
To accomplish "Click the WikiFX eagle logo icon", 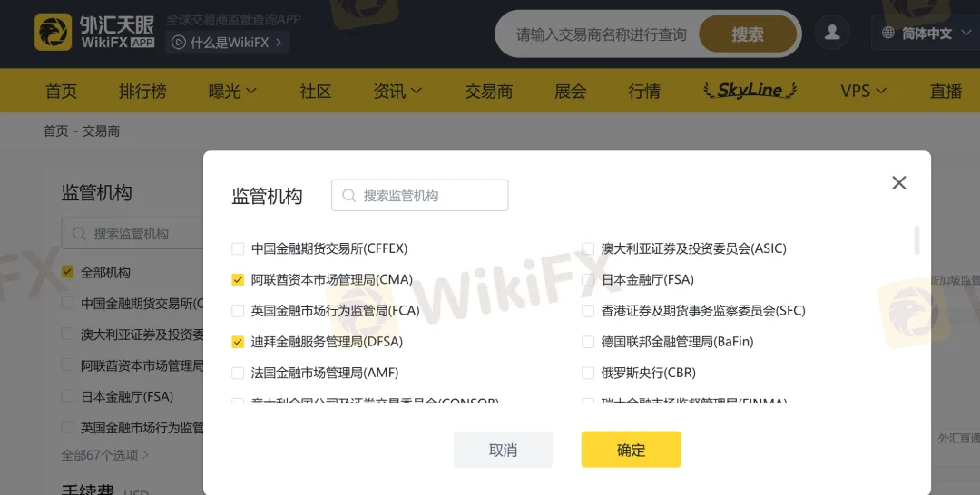I will pyautogui.click(x=54, y=32).
